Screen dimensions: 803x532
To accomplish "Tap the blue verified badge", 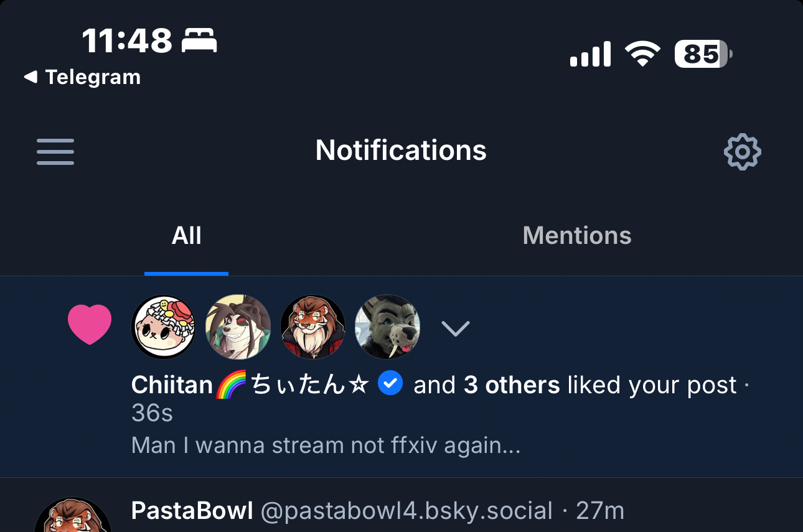I will [391, 384].
